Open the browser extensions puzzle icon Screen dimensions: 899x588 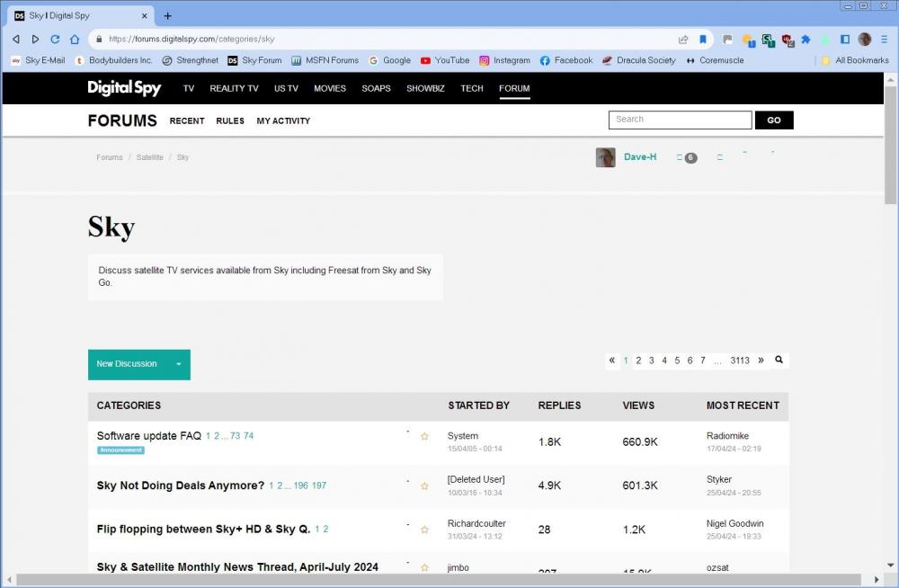pos(806,40)
